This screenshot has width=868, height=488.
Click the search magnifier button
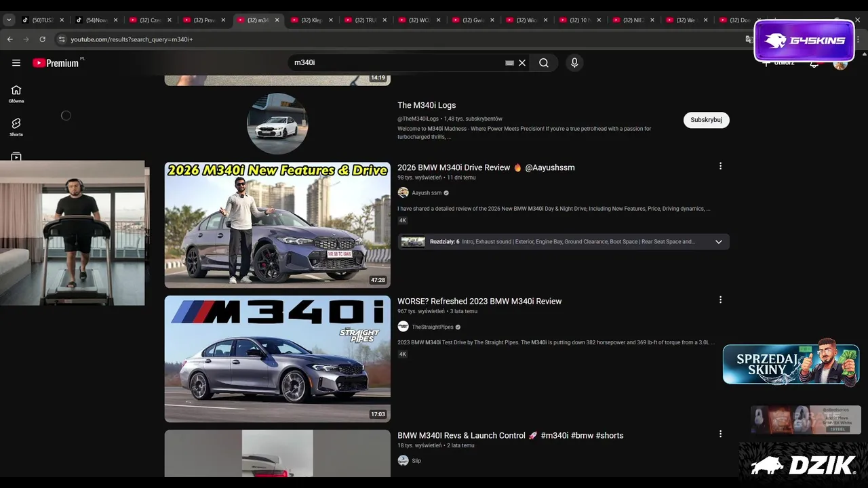tap(544, 63)
